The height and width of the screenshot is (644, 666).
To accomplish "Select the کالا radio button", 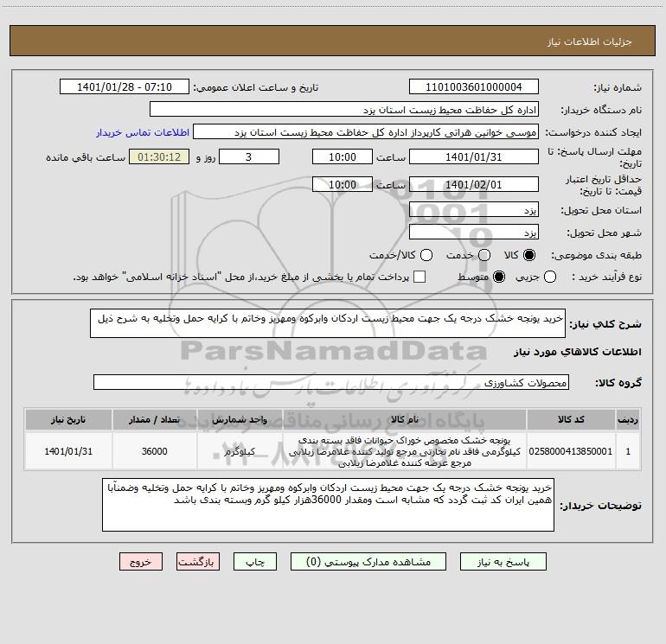I will (x=529, y=255).
